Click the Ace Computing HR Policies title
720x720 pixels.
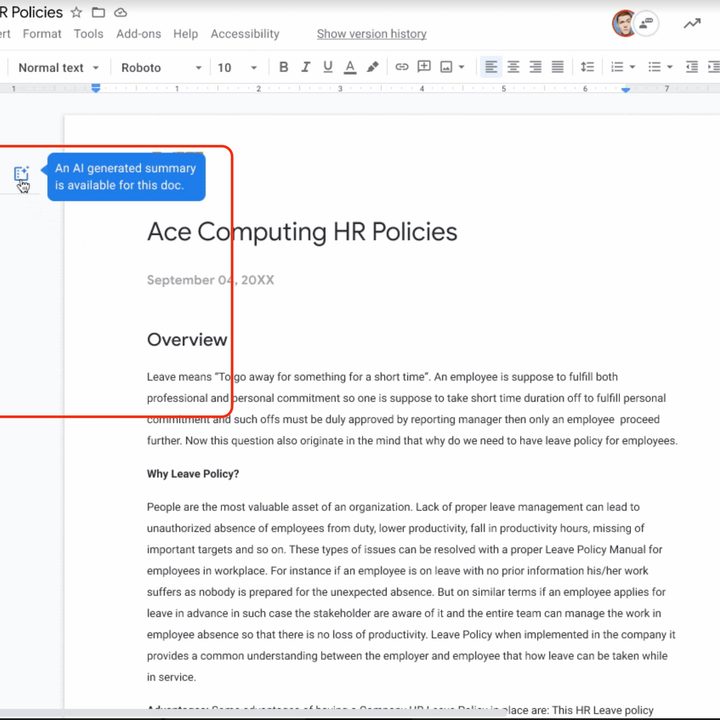click(302, 231)
